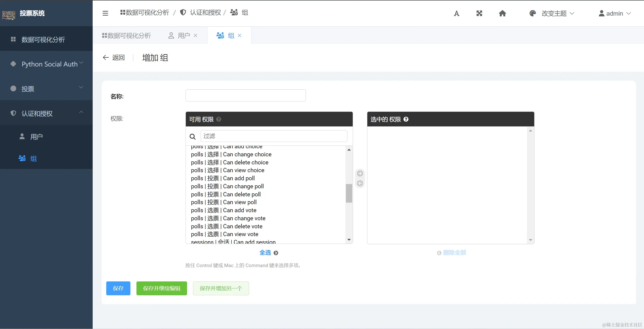
Task: Click the right arrow to choose permission
Action: click(360, 173)
